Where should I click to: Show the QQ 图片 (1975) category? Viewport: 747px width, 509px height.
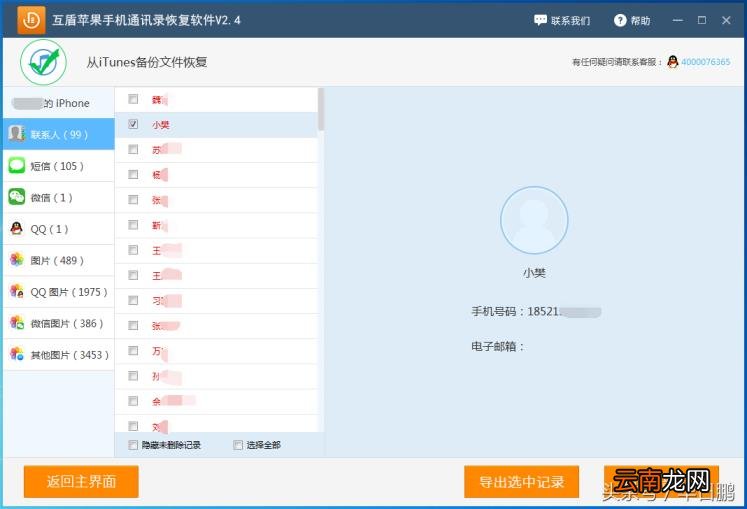(x=59, y=292)
